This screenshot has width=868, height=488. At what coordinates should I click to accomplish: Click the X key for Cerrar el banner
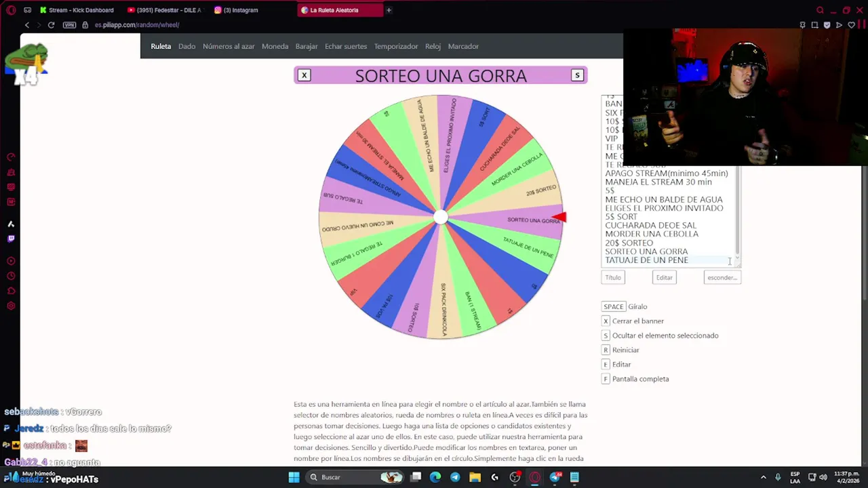click(606, 321)
